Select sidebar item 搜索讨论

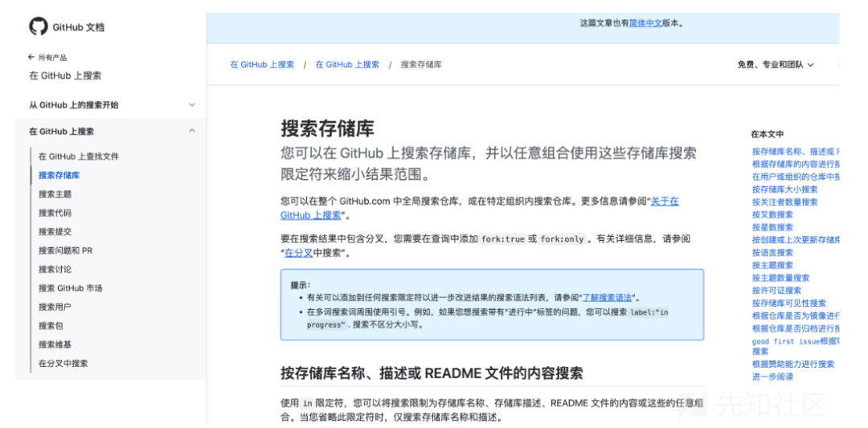(55, 269)
